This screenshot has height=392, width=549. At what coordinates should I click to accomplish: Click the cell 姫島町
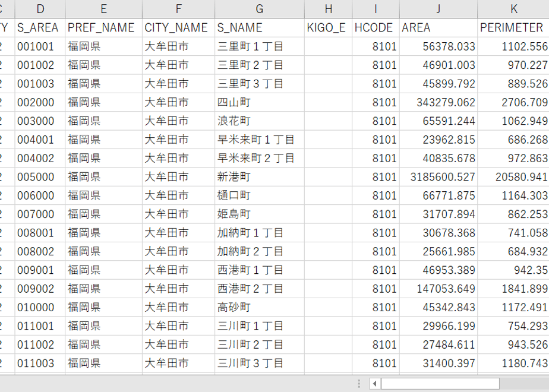pos(260,214)
